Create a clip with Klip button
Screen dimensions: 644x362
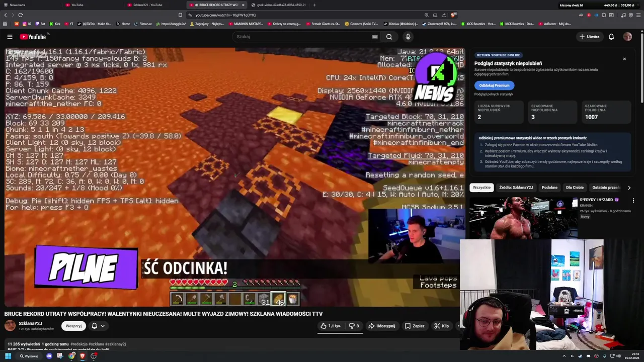click(441, 326)
